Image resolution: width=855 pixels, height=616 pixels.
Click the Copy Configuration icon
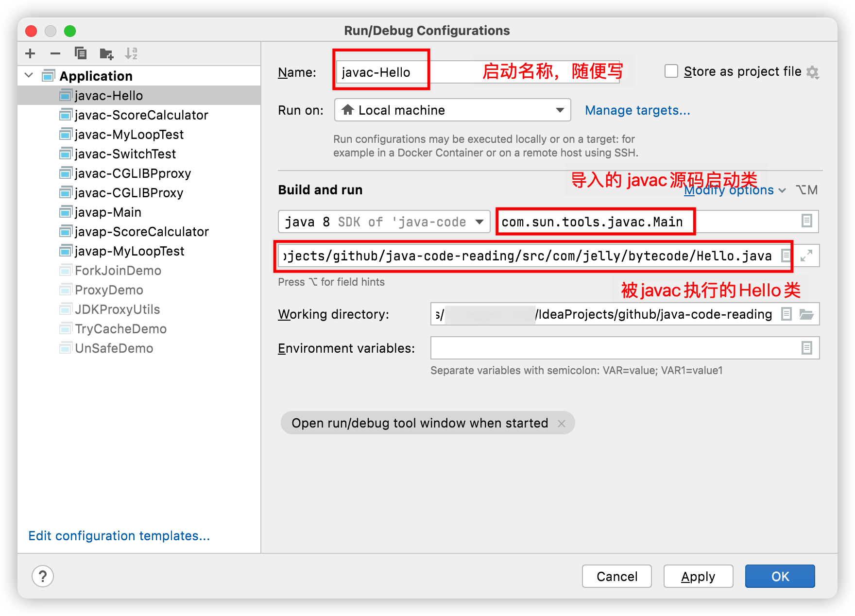coord(81,53)
